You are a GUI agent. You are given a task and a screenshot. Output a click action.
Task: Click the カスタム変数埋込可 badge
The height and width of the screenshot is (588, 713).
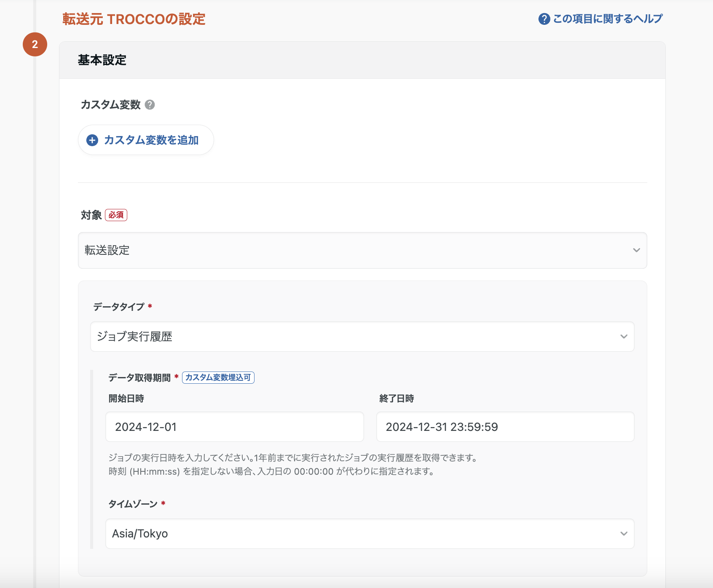(218, 378)
